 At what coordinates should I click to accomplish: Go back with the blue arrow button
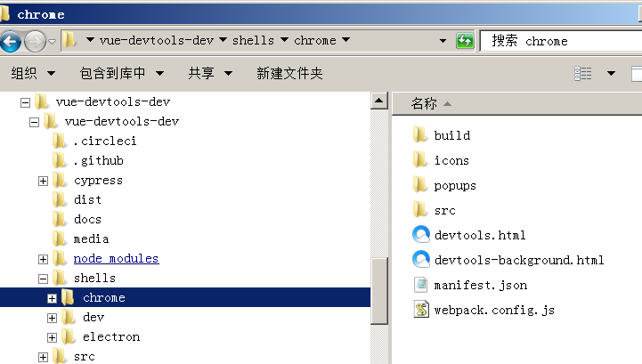[10, 41]
